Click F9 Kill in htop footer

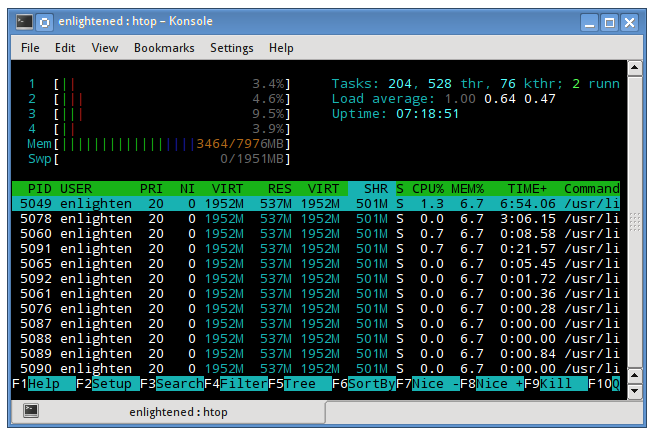pyautogui.click(x=556, y=383)
